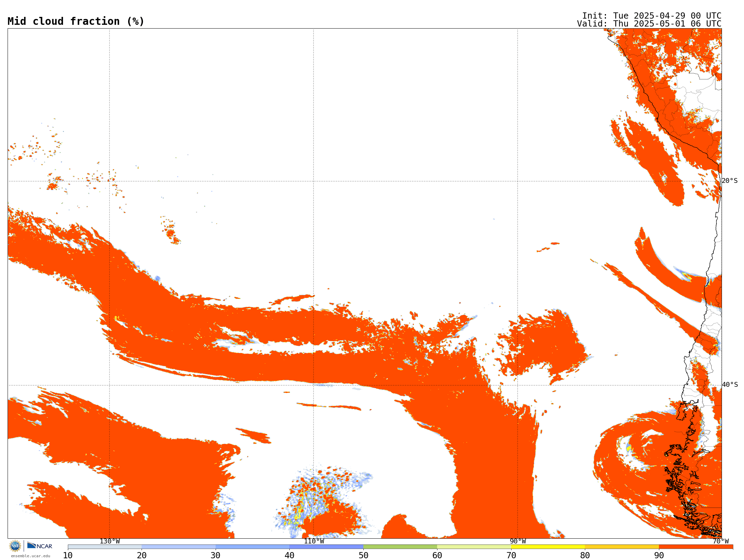
Task: Select the Mid cloud fraction (%) title
Action: point(76,21)
